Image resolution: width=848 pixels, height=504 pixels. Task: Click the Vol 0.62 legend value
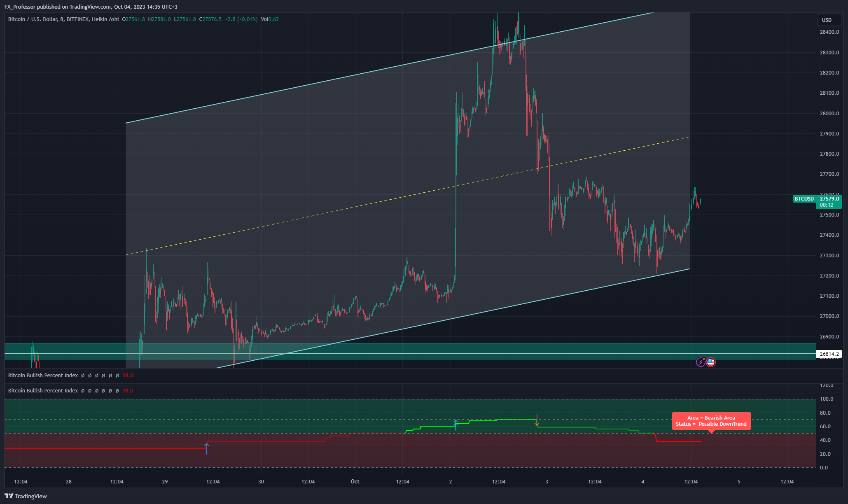click(x=270, y=19)
